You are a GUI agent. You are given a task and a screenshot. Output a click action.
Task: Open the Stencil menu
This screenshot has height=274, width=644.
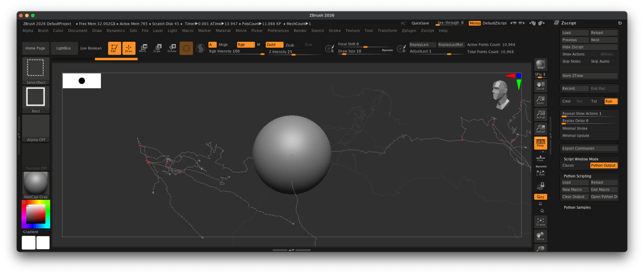click(318, 30)
